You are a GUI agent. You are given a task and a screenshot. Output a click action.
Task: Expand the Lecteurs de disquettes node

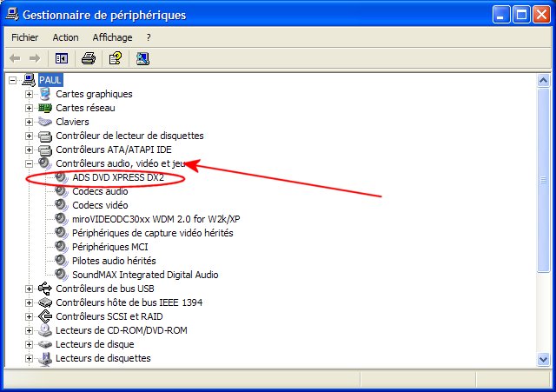[x=29, y=358]
